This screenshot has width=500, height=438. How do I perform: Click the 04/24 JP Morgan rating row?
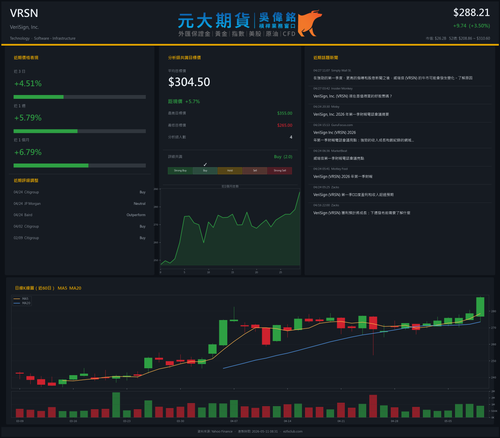click(80, 204)
